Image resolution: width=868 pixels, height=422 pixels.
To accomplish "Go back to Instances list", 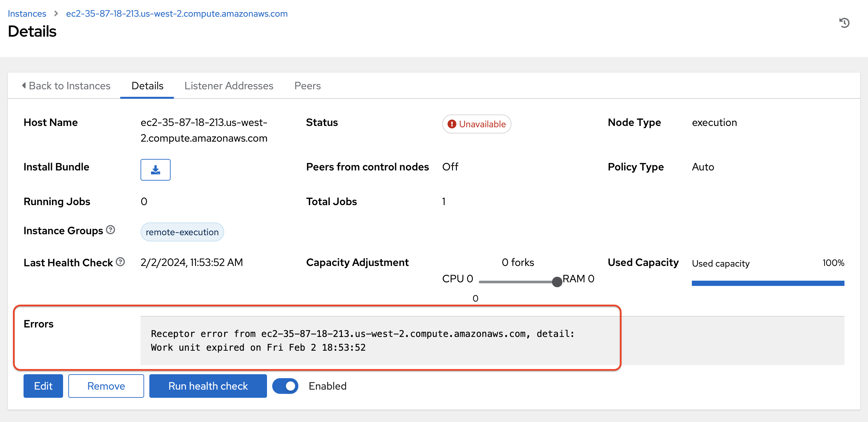I will [69, 86].
